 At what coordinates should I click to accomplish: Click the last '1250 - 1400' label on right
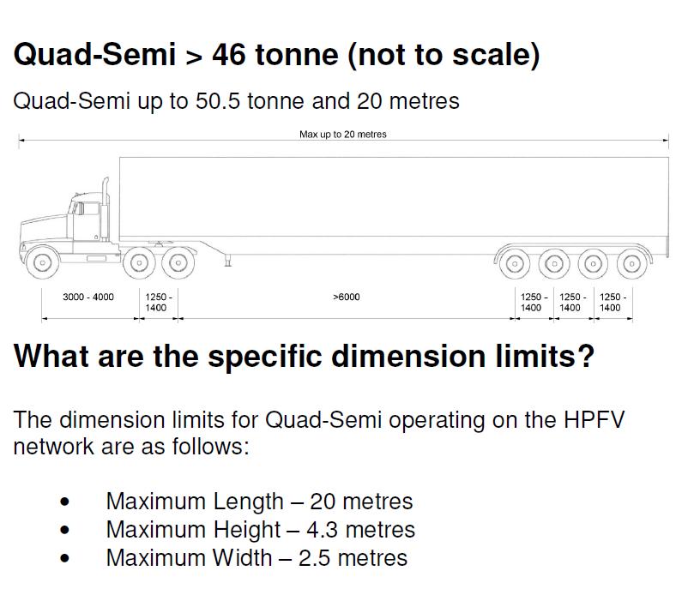(612, 302)
